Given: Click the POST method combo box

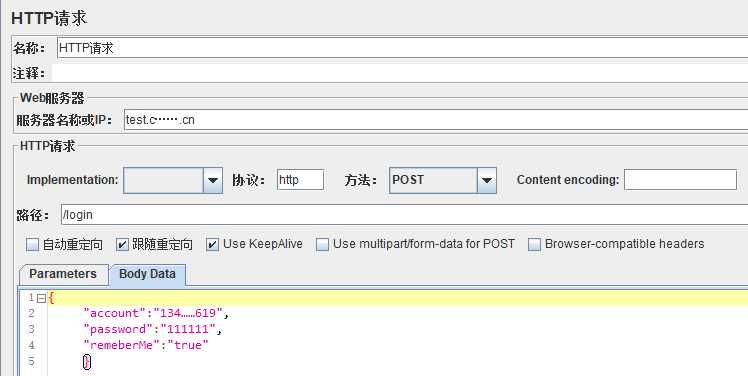Looking at the screenshot, I should pyautogui.click(x=443, y=180).
